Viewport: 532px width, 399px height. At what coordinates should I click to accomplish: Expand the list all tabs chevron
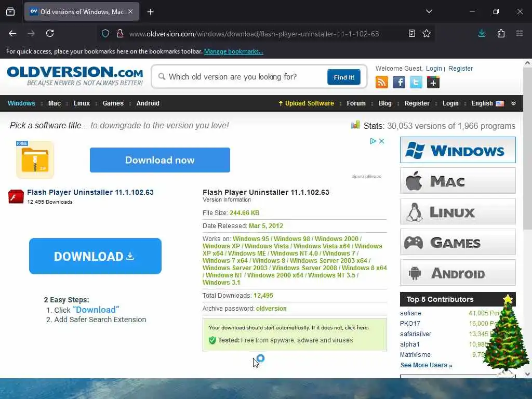tap(429, 11)
